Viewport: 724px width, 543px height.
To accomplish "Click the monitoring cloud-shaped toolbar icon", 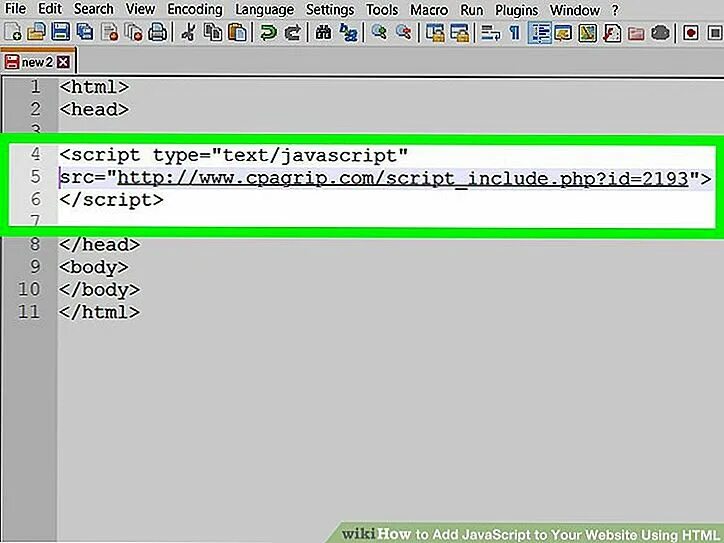I will (x=661, y=33).
